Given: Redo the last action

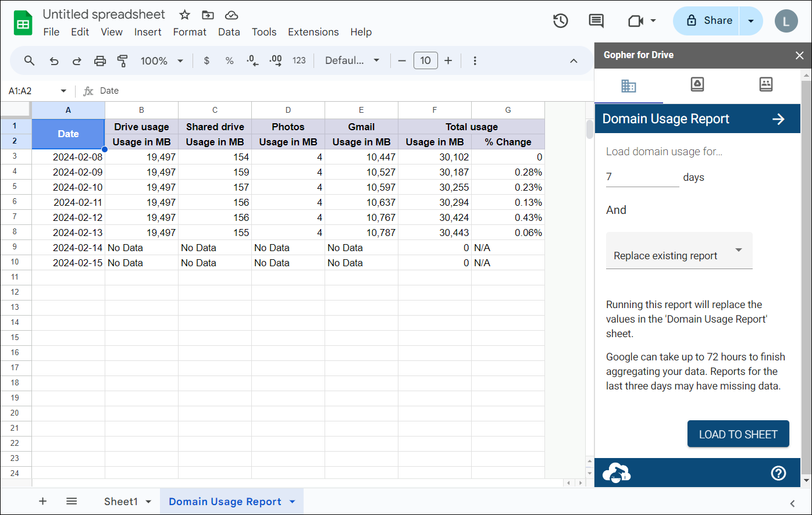Looking at the screenshot, I should coord(77,60).
